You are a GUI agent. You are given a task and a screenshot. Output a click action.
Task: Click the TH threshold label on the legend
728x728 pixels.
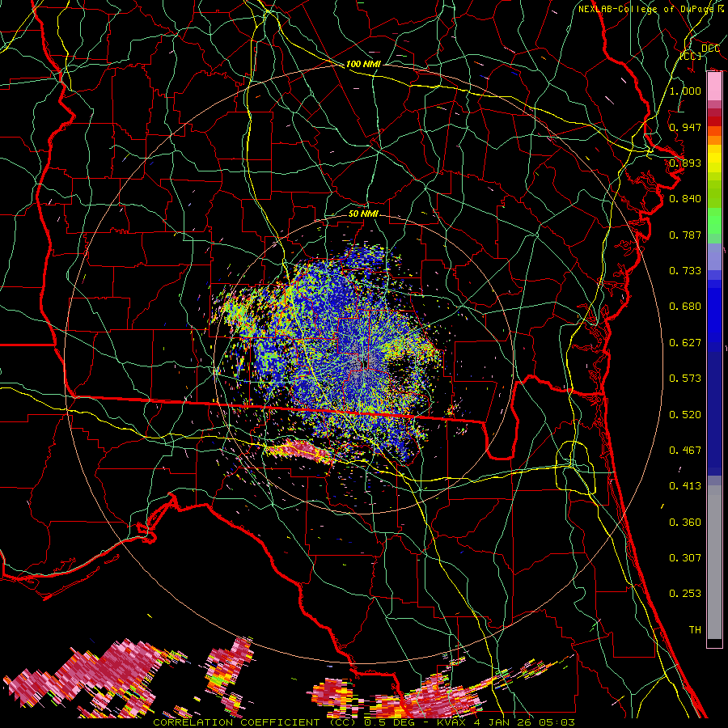(x=695, y=630)
